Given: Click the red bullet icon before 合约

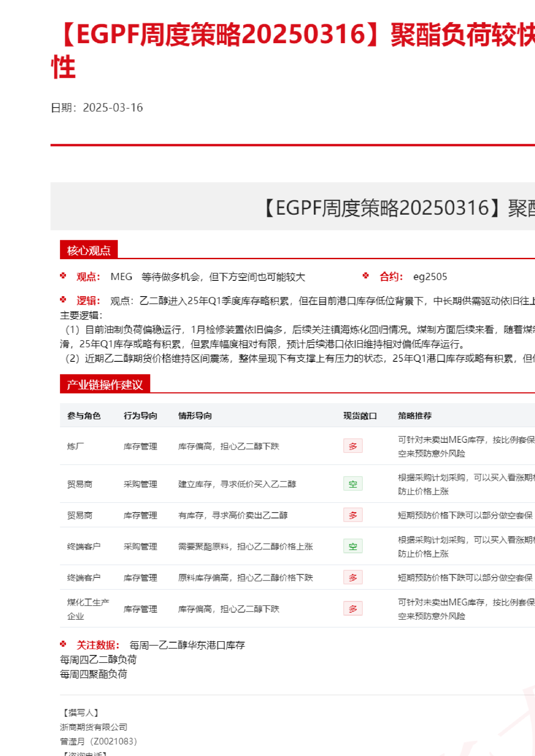Looking at the screenshot, I should pos(366,276).
